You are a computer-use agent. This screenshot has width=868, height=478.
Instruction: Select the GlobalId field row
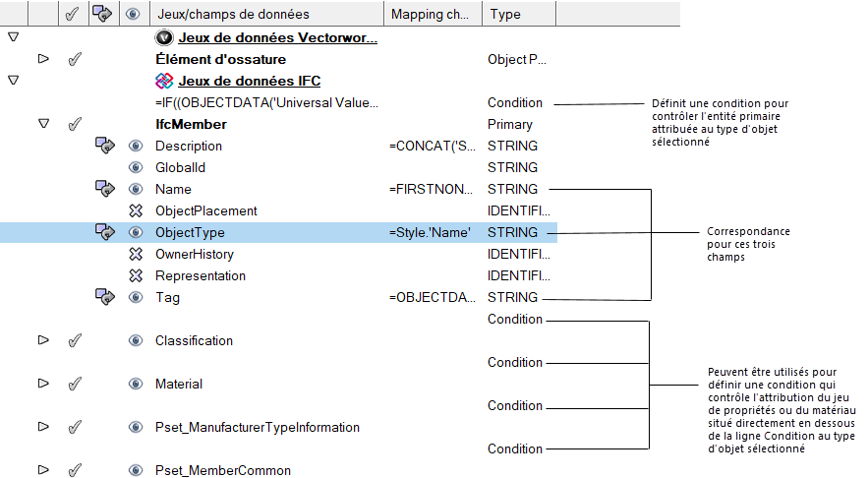click(x=181, y=167)
